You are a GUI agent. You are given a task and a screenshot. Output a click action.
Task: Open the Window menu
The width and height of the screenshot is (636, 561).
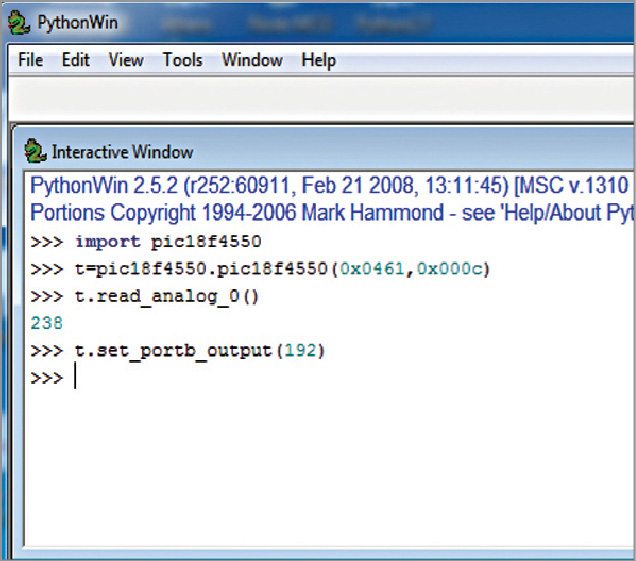point(252,60)
